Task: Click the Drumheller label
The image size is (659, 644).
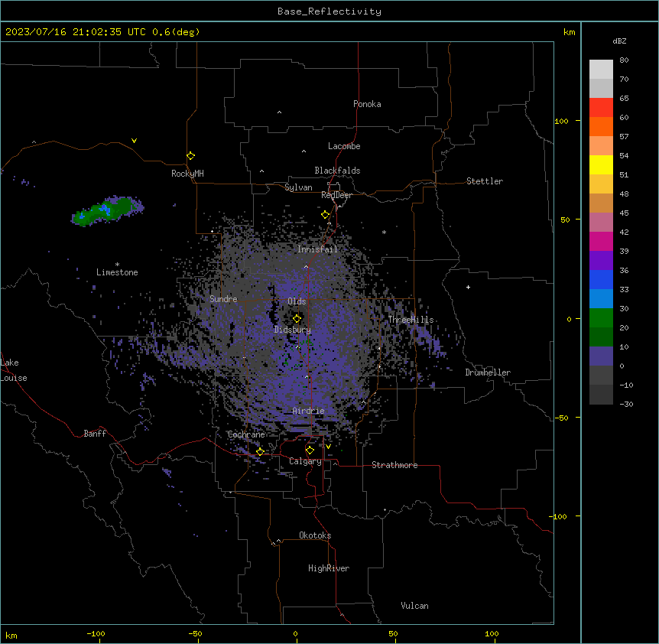Action: coord(488,372)
